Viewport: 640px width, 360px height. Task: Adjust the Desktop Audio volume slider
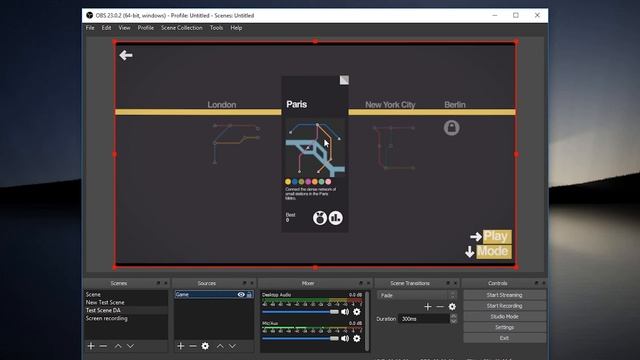point(300,312)
